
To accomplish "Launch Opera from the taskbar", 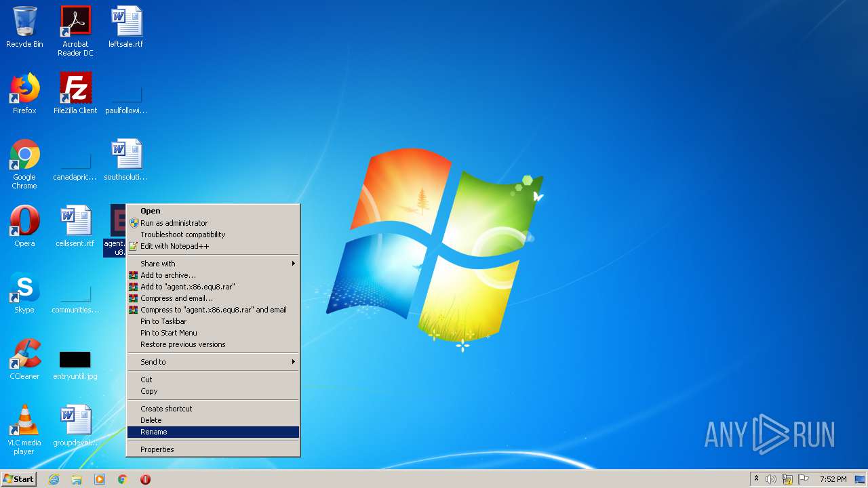I will click(145, 479).
